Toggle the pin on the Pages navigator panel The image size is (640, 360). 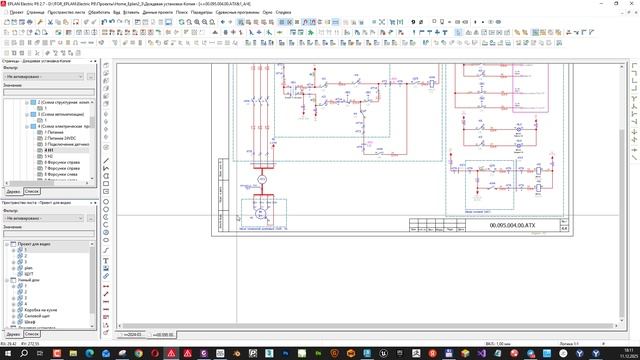[x=91, y=61]
